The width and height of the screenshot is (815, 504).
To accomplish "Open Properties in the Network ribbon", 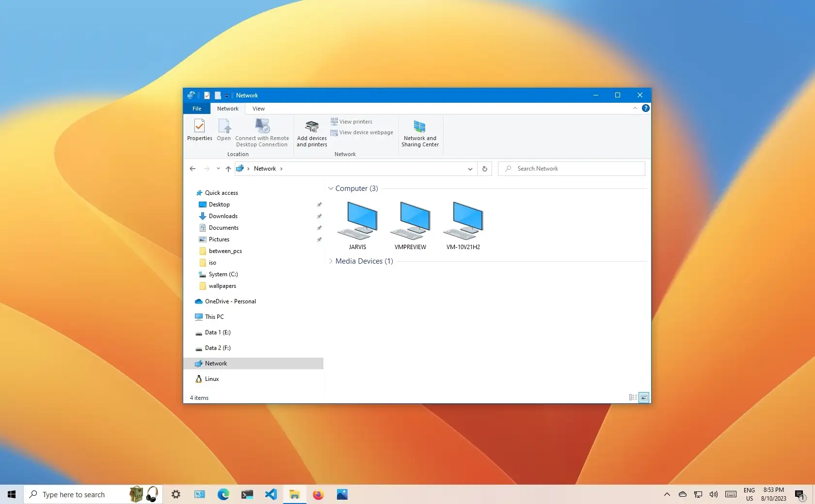I will (200, 129).
